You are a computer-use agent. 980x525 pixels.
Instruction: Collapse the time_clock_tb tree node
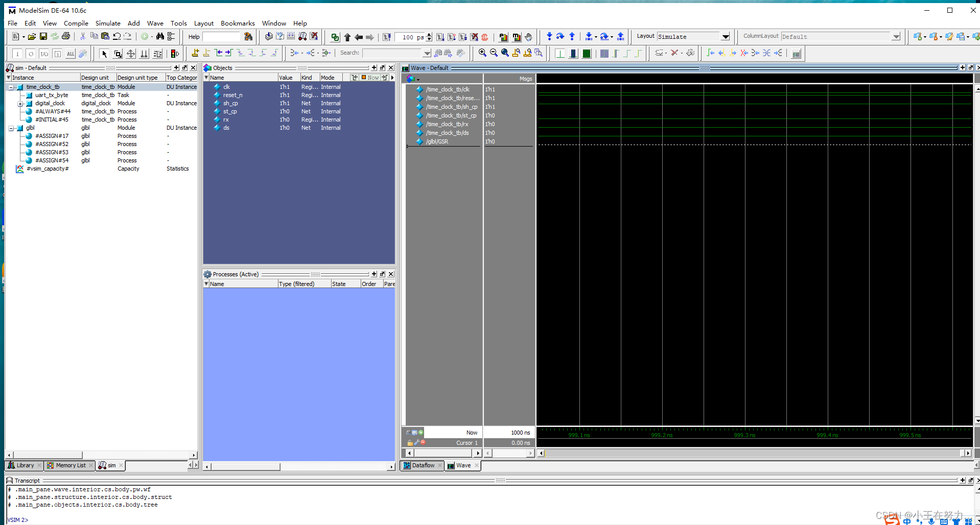pyautogui.click(x=11, y=87)
